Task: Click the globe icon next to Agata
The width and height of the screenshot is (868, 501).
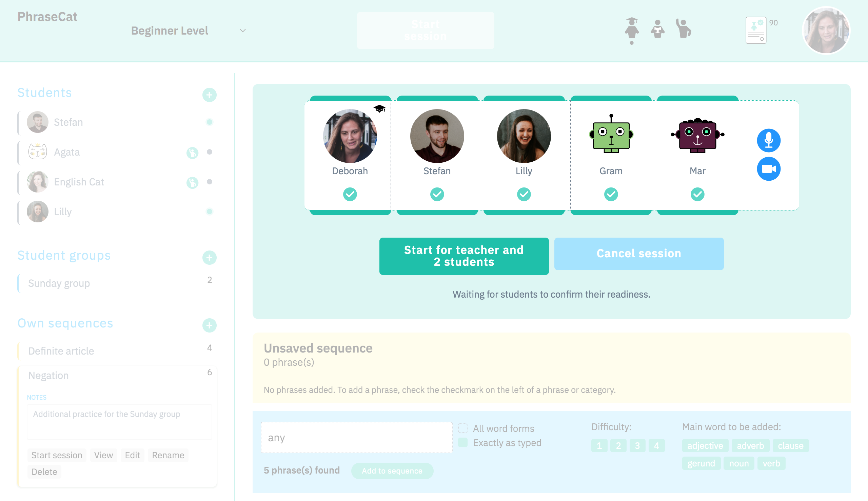Action: 193,153
